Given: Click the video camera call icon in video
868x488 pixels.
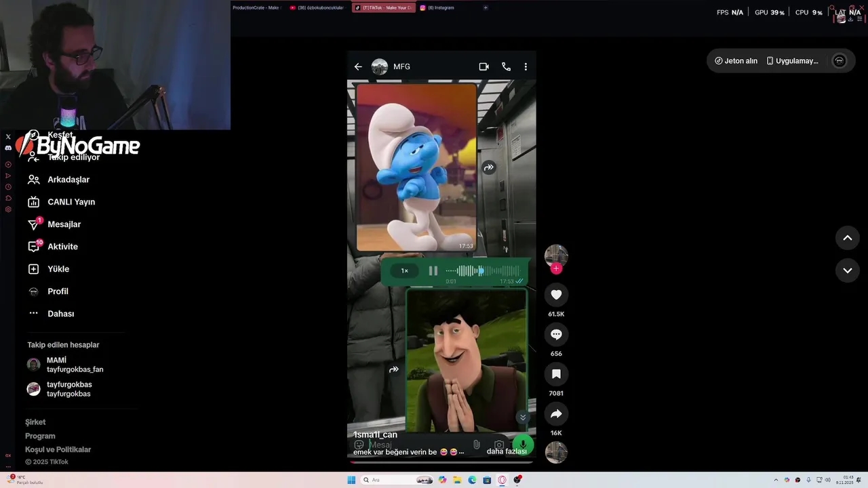Looking at the screenshot, I should point(484,66).
